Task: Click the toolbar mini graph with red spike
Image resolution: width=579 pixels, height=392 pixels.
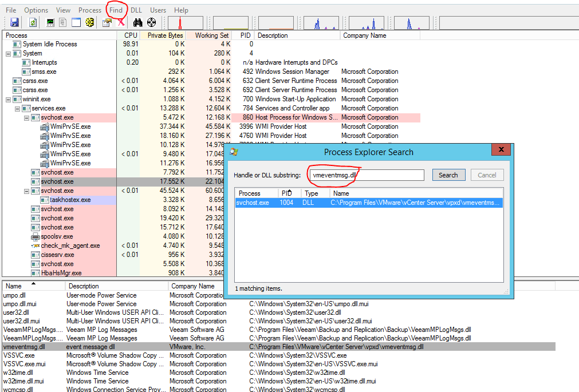Action: click(186, 22)
